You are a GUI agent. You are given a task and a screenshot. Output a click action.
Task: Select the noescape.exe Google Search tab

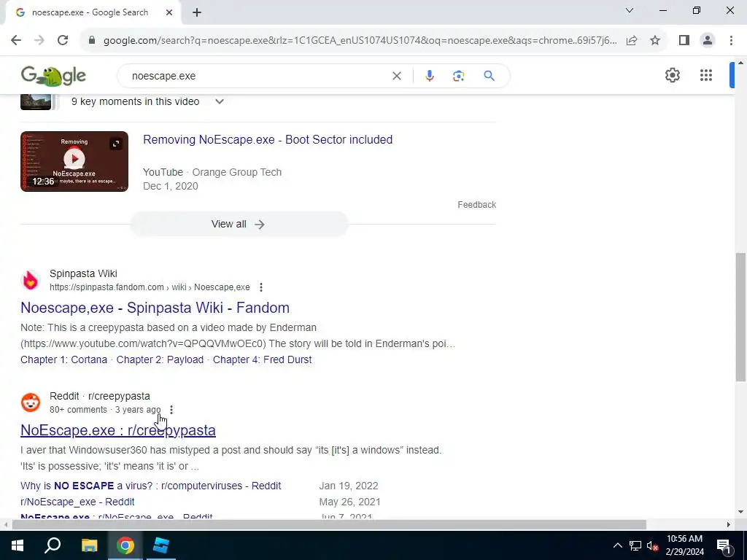coord(90,13)
